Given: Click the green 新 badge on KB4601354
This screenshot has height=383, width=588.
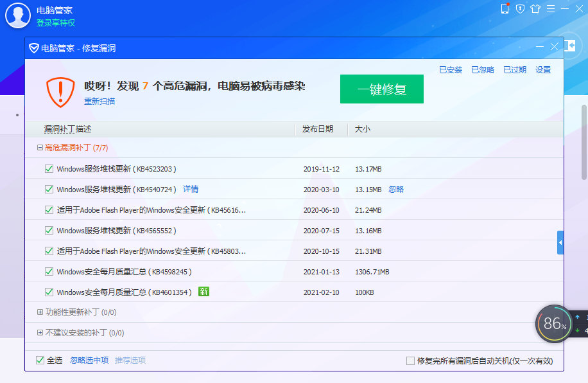Looking at the screenshot, I should (x=203, y=291).
